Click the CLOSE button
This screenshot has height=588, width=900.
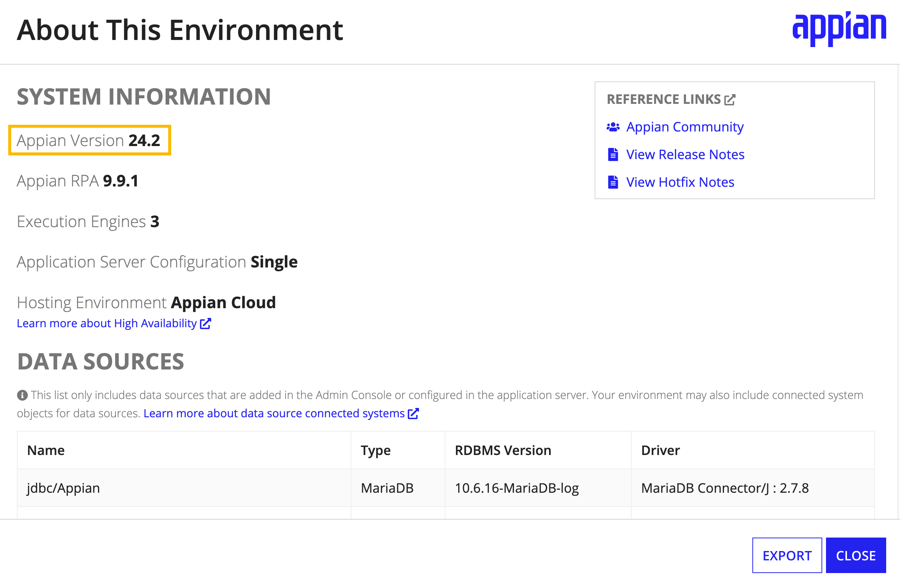(856, 555)
